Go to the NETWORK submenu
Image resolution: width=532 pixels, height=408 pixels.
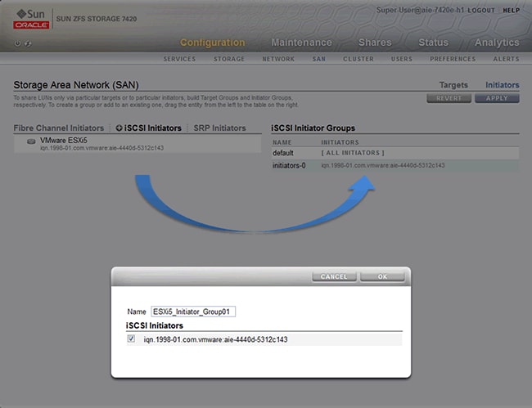coord(278,59)
